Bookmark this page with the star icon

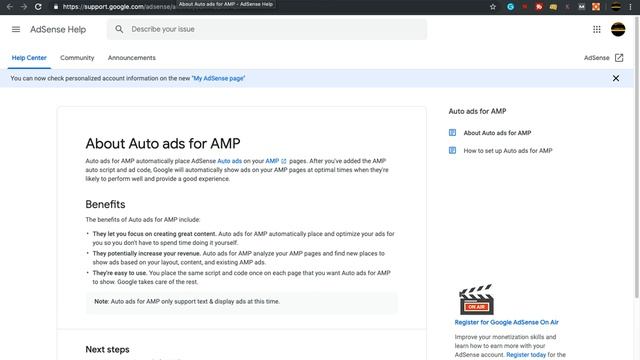pyautogui.click(x=493, y=7)
